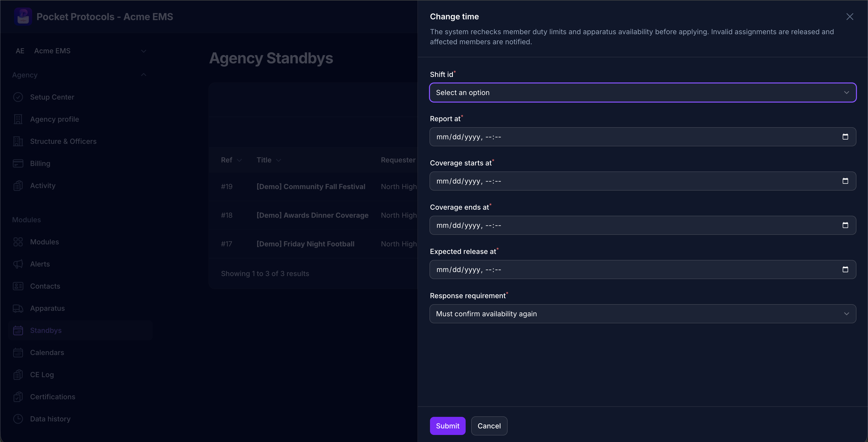Focus the Coverage ends at field
Viewport: 868px width, 442px height.
(642, 225)
